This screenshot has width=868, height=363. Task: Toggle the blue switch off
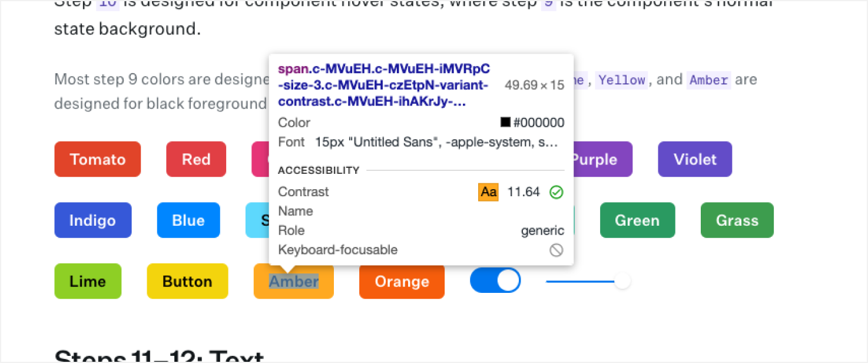point(495,280)
